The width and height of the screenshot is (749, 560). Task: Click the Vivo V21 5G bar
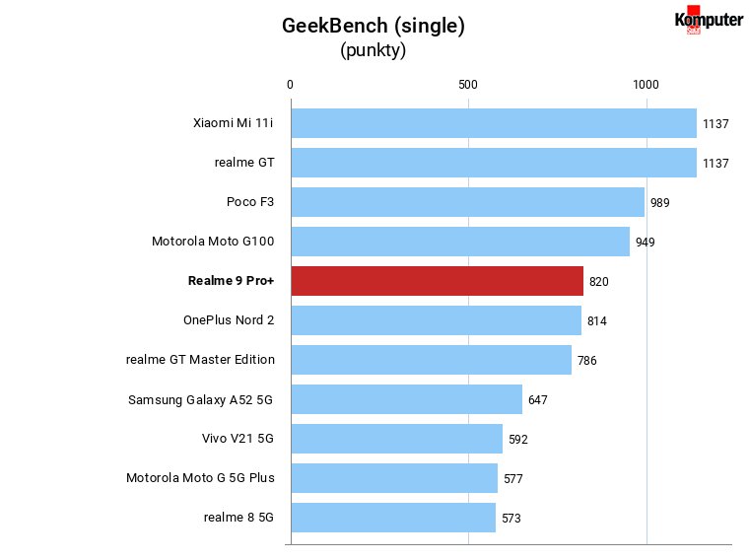click(x=397, y=439)
